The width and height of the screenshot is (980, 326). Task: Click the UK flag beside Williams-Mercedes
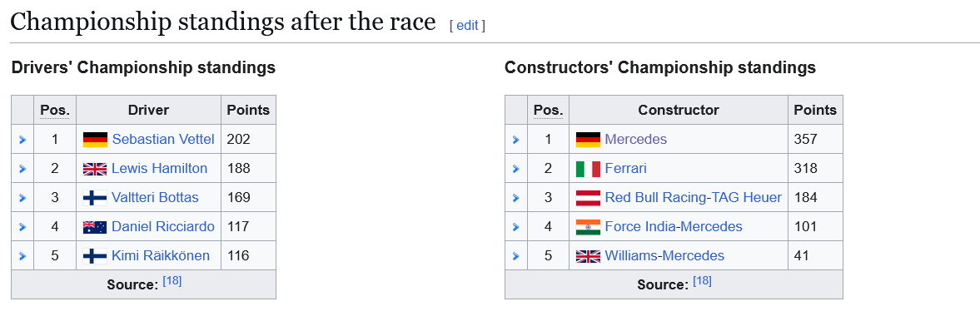click(588, 256)
